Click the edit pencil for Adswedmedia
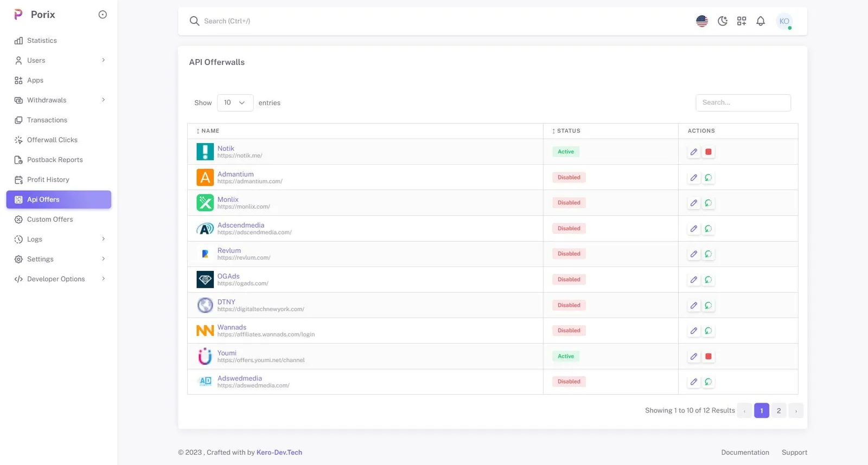 pos(694,382)
